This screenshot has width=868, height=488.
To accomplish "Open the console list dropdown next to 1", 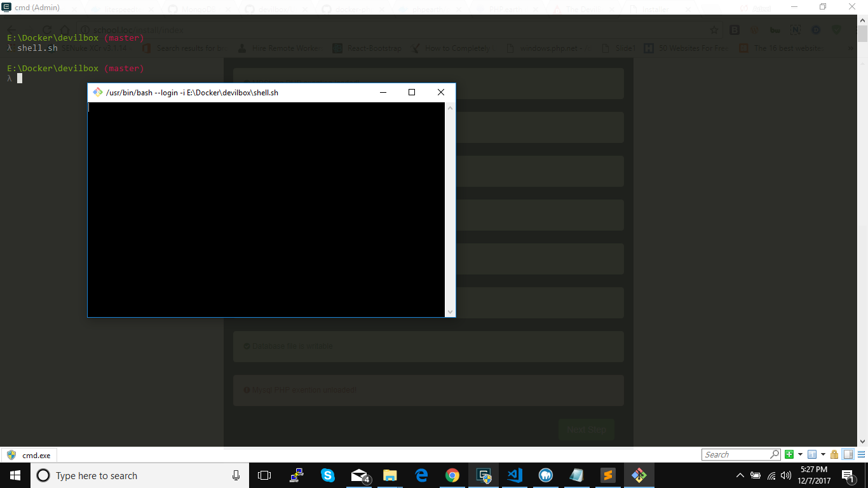I will (x=824, y=454).
